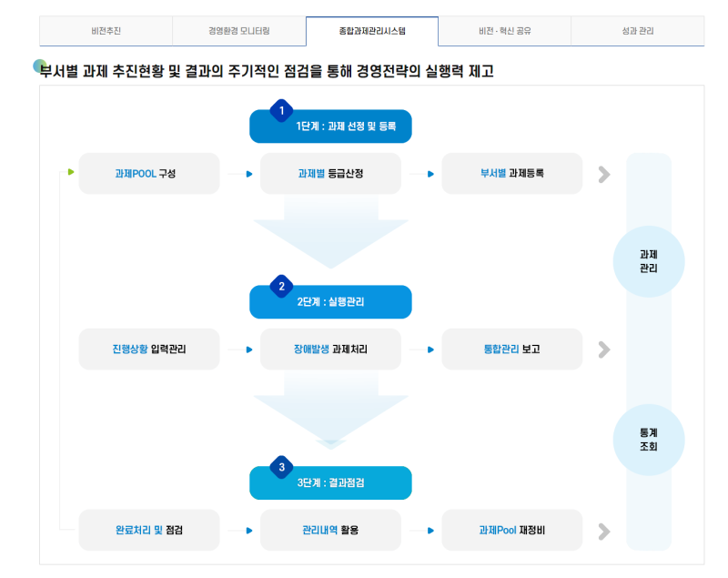Switch to 경영환경 모니터링 tab
This screenshot has height=578, width=728.
(238, 31)
